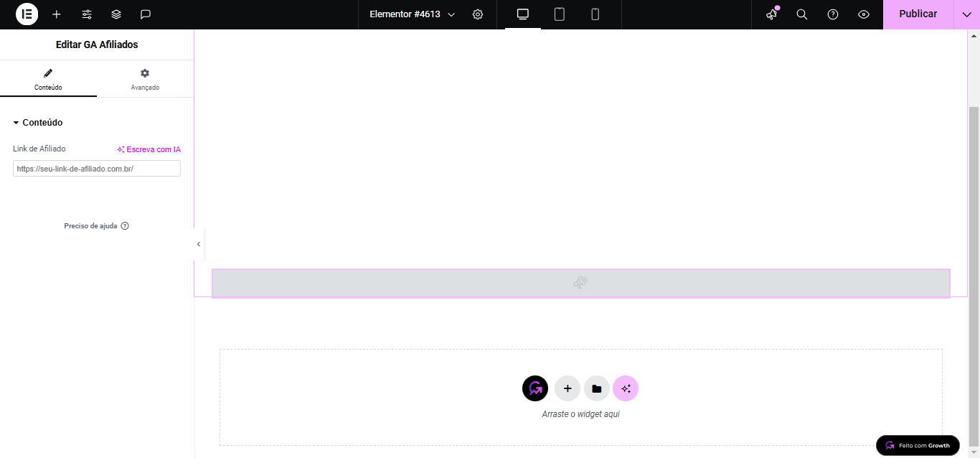Open the Finder search icon
This screenshot has width=980, height=458.
(x=802, y=14)
